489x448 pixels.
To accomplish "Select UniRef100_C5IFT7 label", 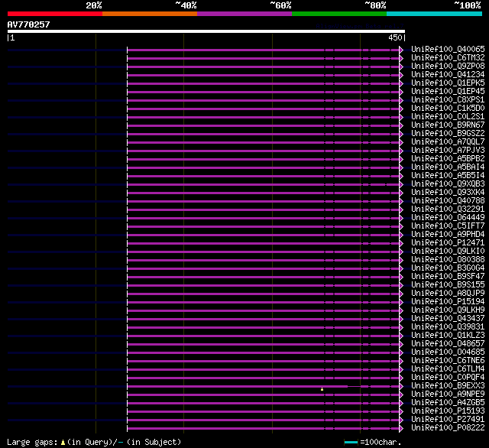I will (448, 226).
